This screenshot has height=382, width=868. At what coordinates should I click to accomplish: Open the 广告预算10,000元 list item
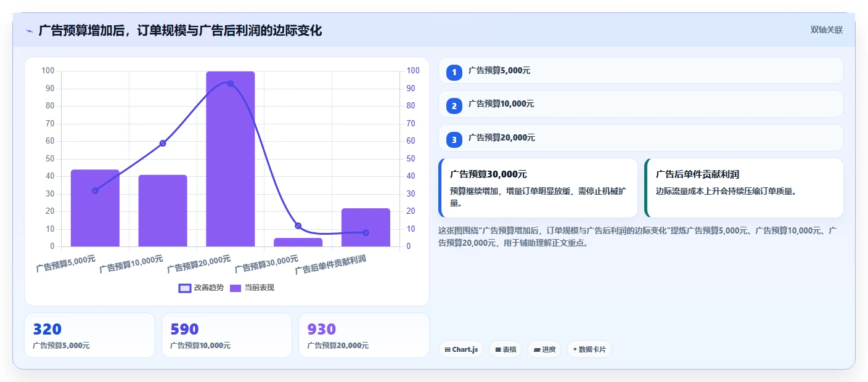(641, 104)
